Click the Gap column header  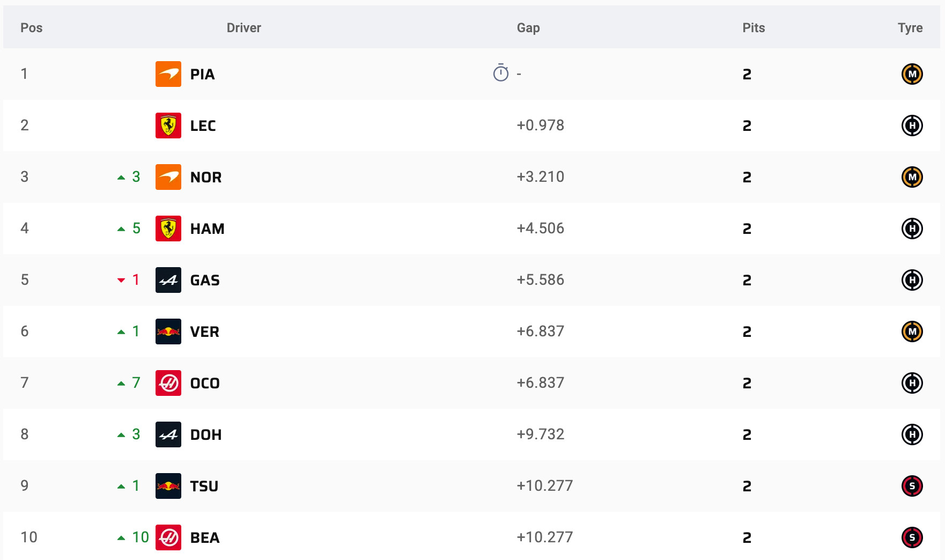tap(528, 28)
